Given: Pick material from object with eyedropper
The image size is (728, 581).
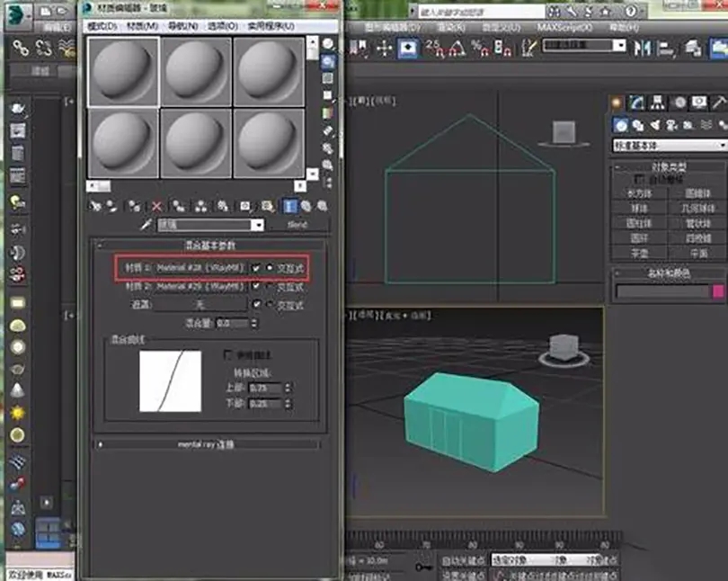Looking at the screenshot, I should pyautogui.click(x=146, y=225).
